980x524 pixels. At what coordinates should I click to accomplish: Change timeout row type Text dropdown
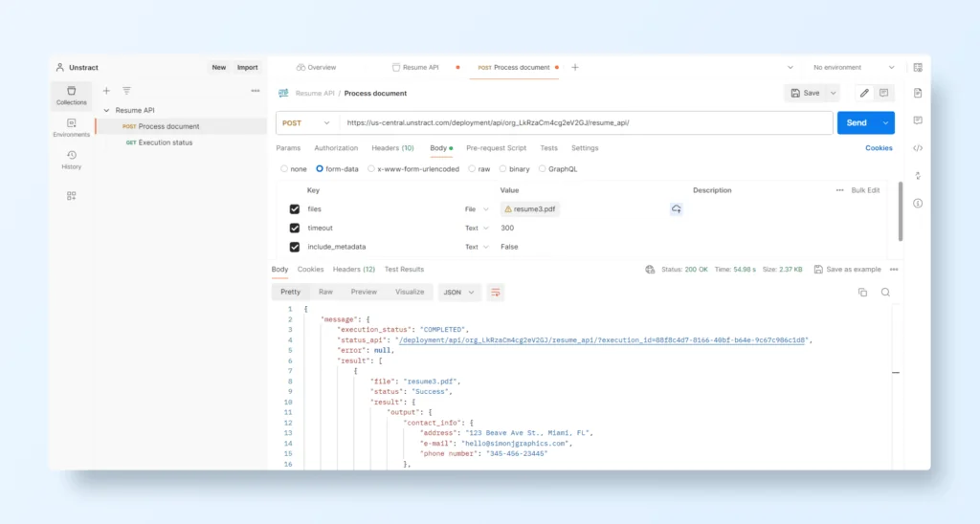[x=477, y=228]
